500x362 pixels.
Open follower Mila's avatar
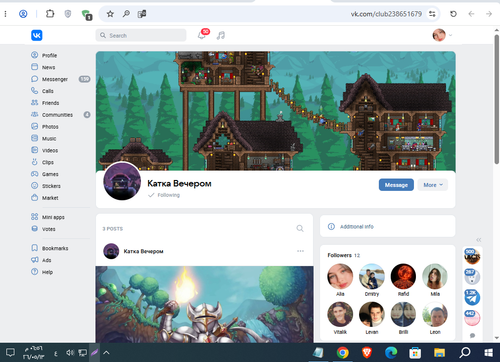tap(435, 276)
